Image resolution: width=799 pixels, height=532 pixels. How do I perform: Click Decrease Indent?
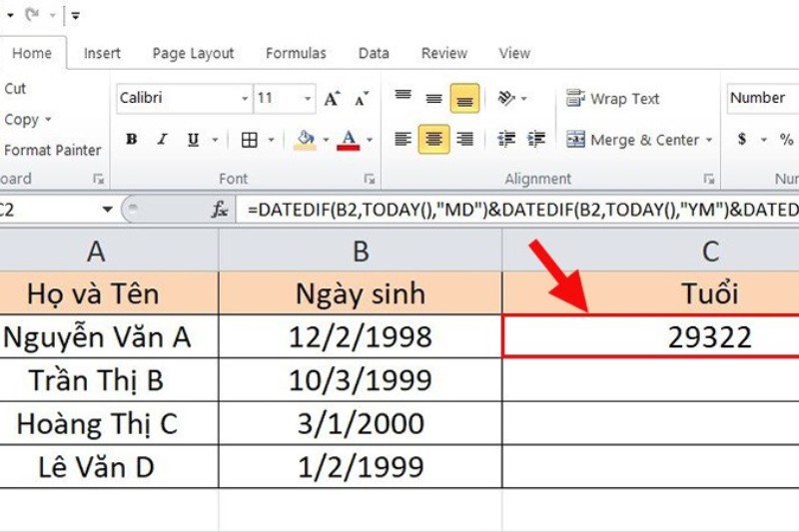506,139
